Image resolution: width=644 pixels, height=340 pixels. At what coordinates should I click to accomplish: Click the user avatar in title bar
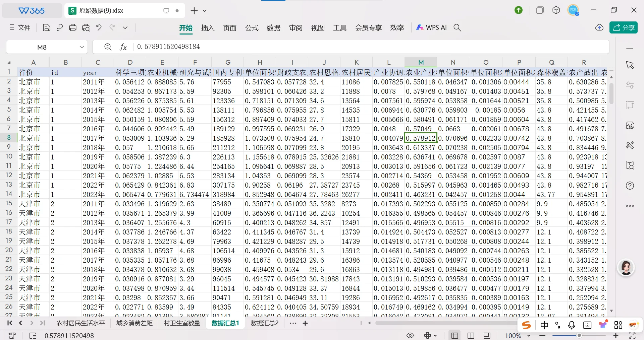point(573,10)
